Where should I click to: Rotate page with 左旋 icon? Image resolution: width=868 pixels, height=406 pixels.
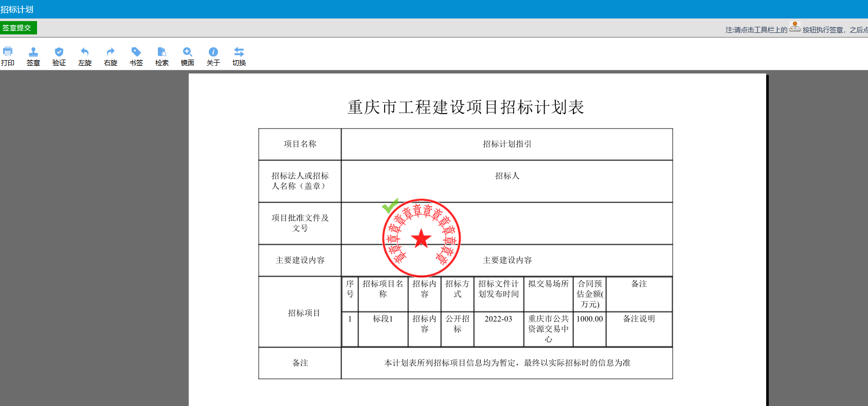pyautogui.click(x=85, y=52)
